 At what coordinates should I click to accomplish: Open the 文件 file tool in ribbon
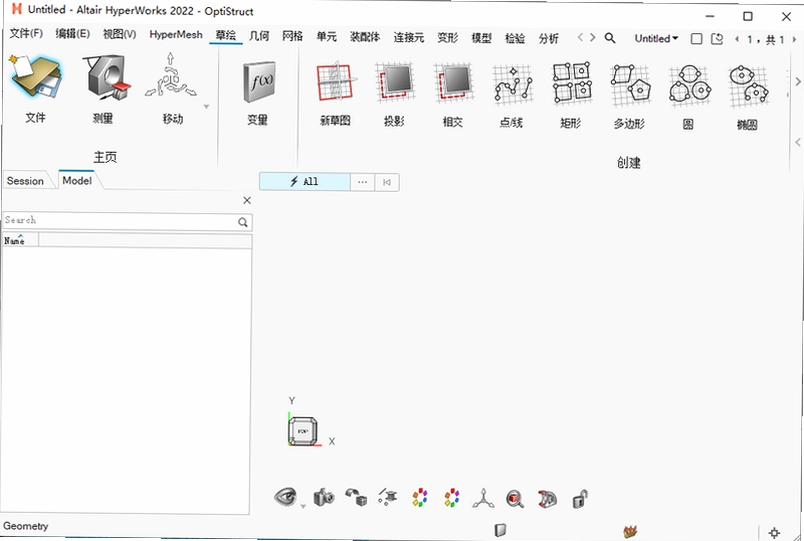point(36,89)
